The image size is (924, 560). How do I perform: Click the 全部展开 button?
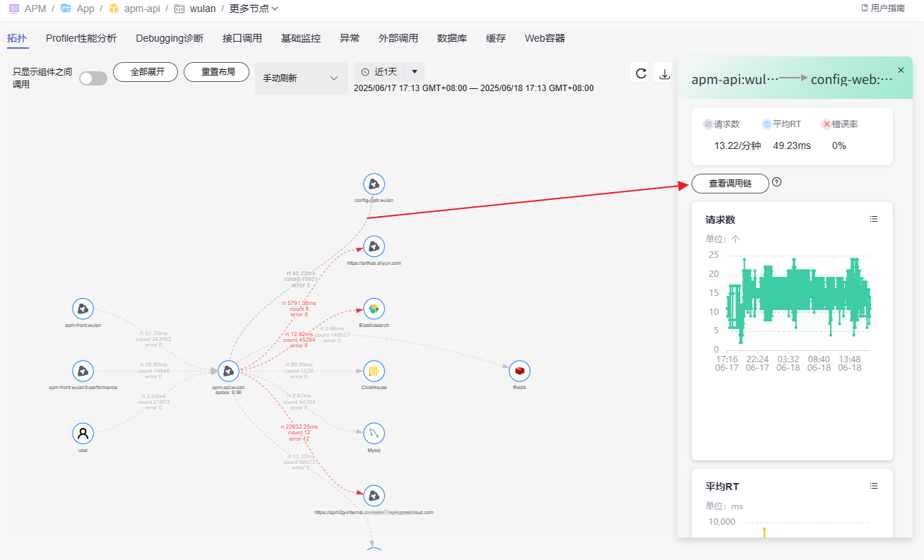pyautogui.click(x=146, y=72)
